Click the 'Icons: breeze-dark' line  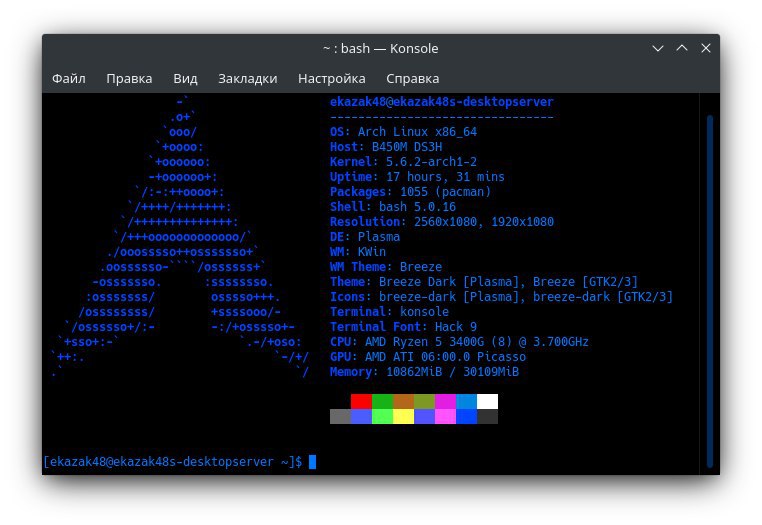coord(501,297)
